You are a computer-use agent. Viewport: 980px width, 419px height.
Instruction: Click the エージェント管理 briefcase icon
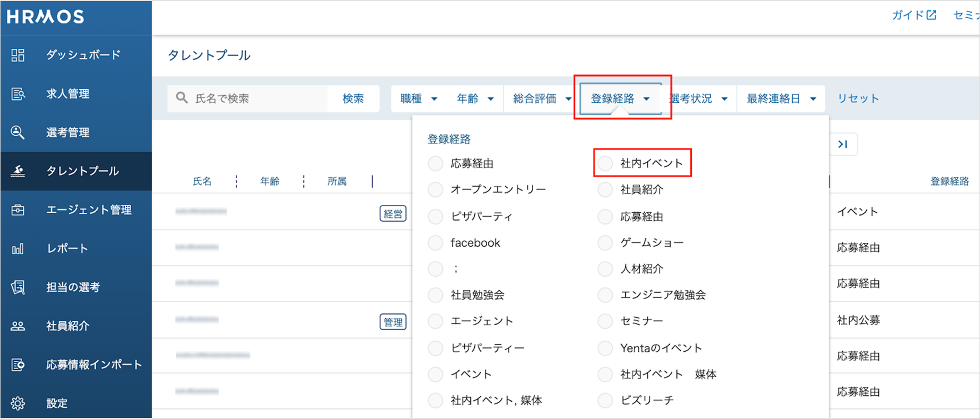18,210
